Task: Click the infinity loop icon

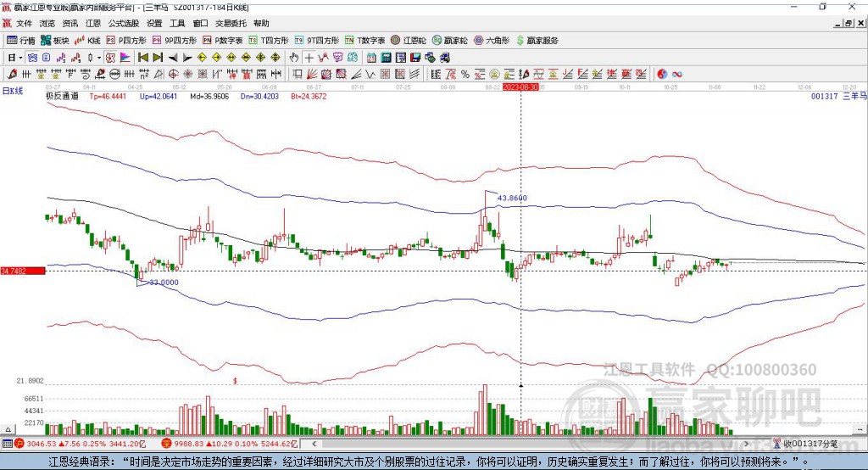Action: [x=677, y=75]
